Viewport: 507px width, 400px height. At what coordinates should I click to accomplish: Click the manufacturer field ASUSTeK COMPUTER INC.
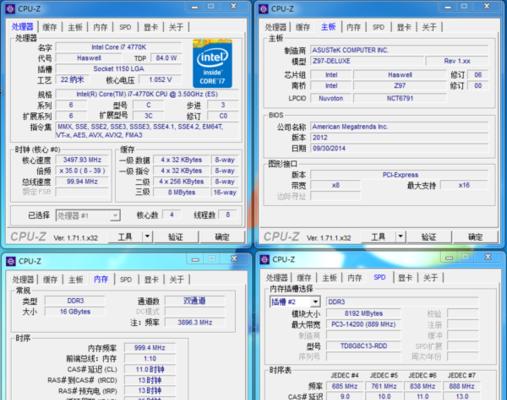[399, 50]
